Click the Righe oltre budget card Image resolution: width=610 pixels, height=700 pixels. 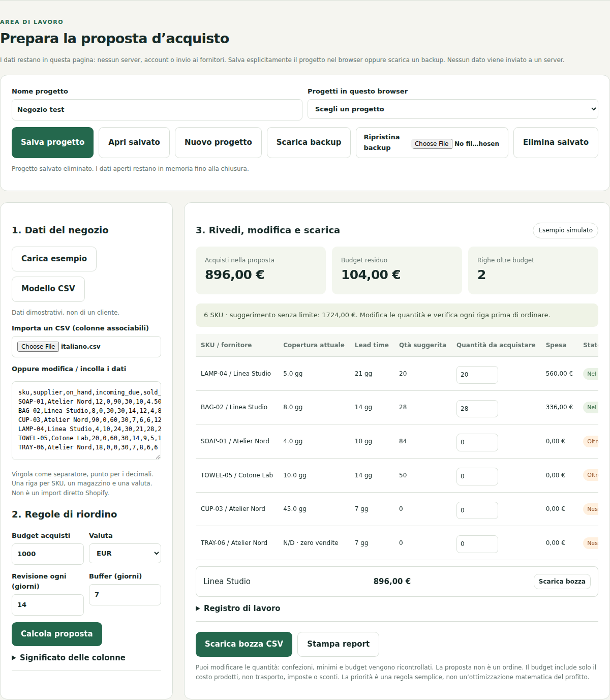(533, 270)
